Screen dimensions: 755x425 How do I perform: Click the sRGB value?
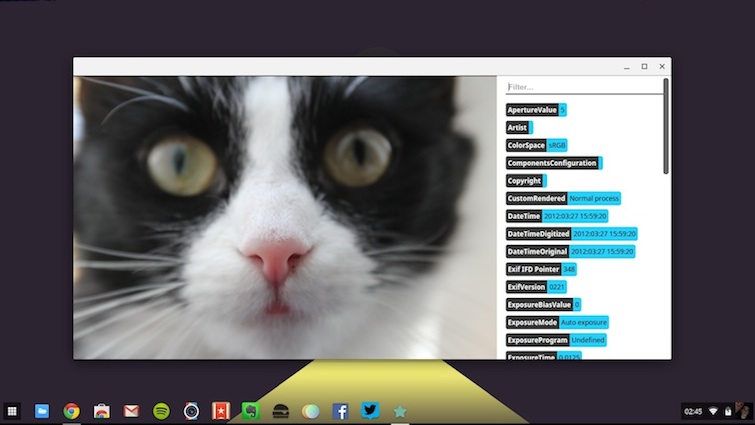pos(557,145)
